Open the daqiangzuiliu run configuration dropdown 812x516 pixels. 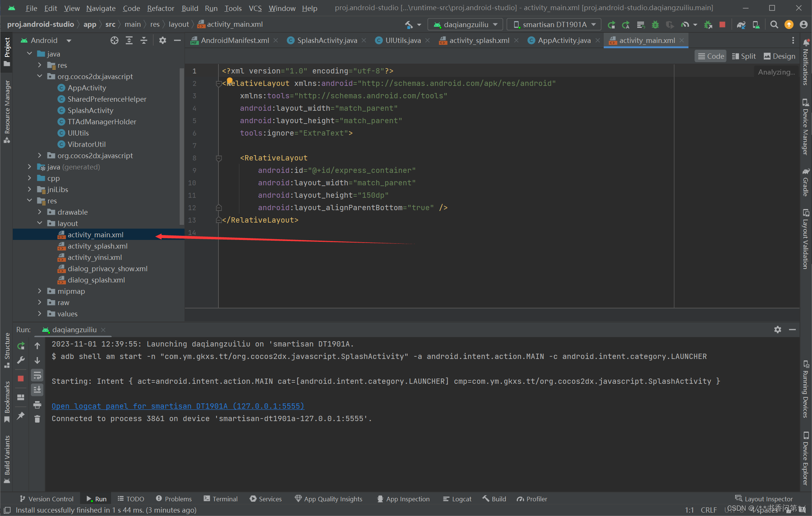click(x=466, y=24)
